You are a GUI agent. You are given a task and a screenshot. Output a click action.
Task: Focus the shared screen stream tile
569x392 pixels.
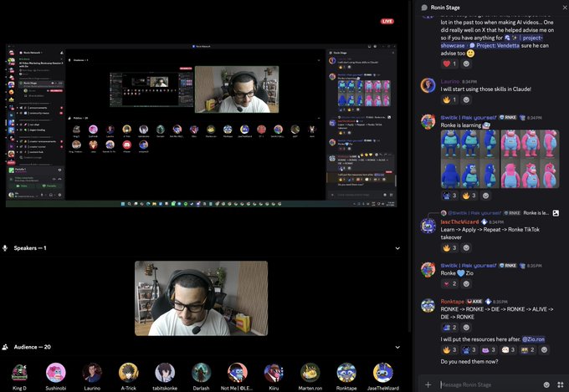pos(201,125)
